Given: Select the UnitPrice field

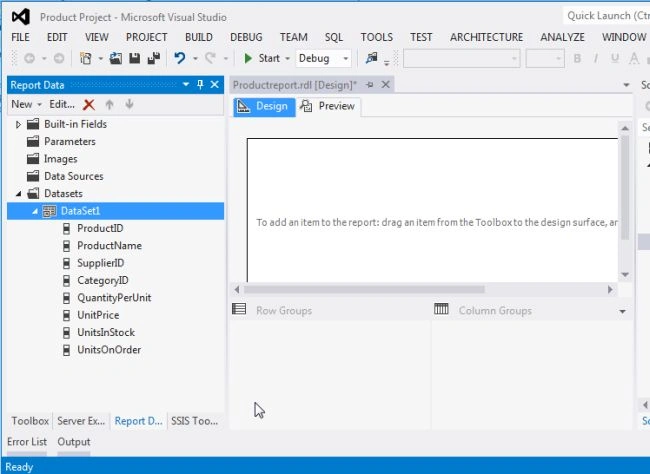Looking at the screenshot, I should (x=98, y=315).
